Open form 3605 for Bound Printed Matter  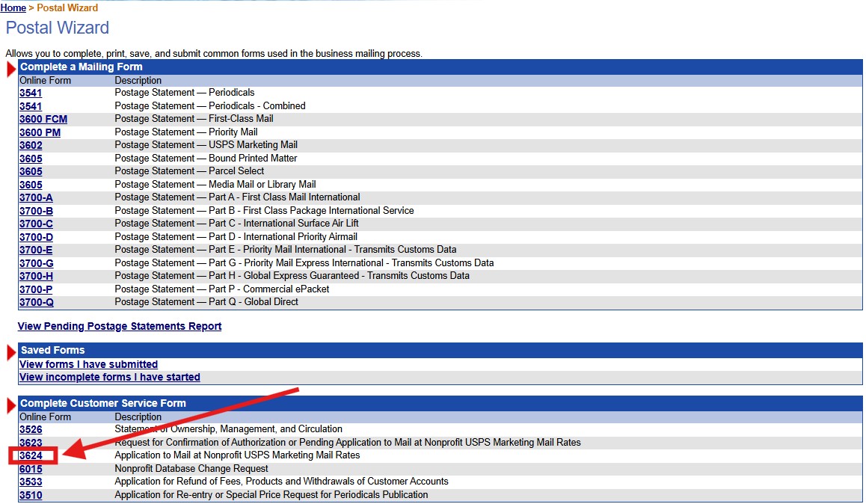pyautogui.click(x=31, y=159)
